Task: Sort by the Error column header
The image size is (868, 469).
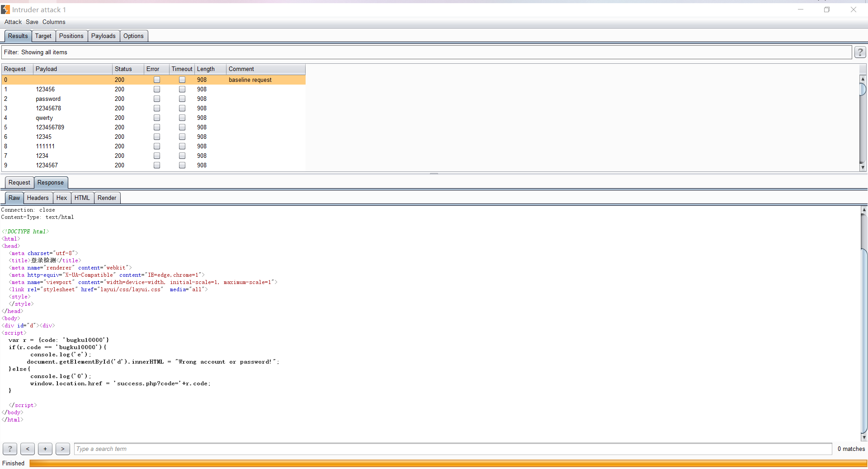Action: pyautogui.click(x=156, y=69)
